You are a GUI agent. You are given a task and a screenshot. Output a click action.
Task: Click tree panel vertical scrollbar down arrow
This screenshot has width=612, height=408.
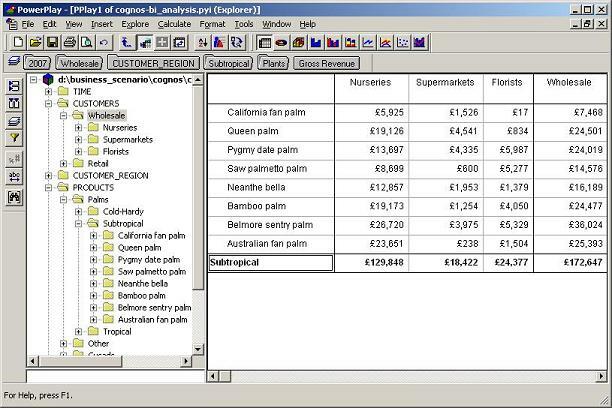(x=198, y=349)
